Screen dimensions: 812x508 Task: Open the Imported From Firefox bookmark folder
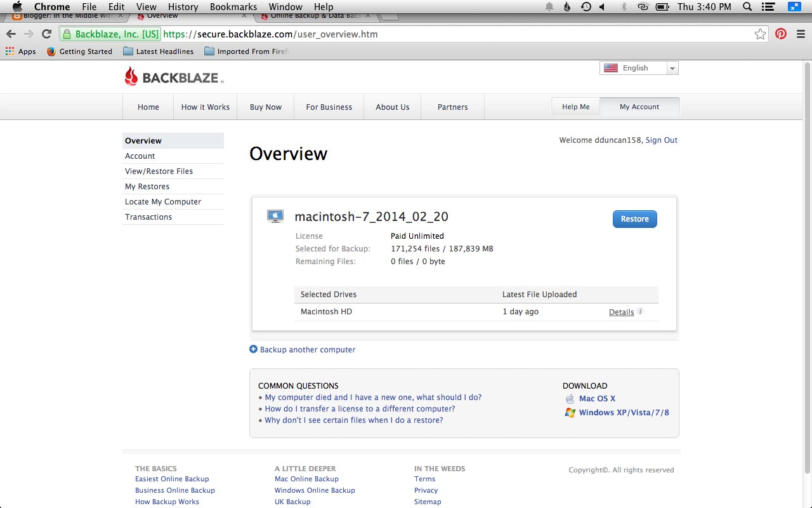(246, 51)
